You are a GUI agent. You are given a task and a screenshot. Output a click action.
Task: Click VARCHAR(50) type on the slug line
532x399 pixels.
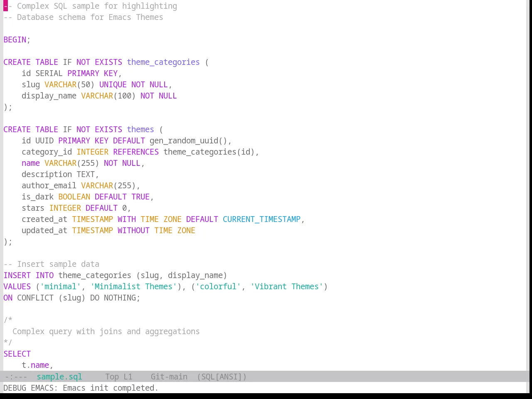(x=69, y=84)
